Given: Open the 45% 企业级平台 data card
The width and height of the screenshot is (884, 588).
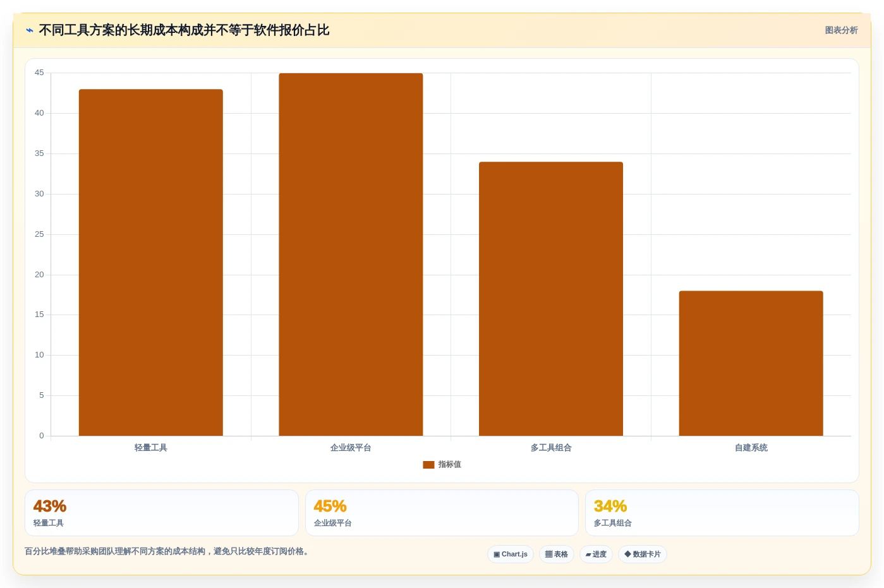Looking at the screenshot, I should pos(442,513).
